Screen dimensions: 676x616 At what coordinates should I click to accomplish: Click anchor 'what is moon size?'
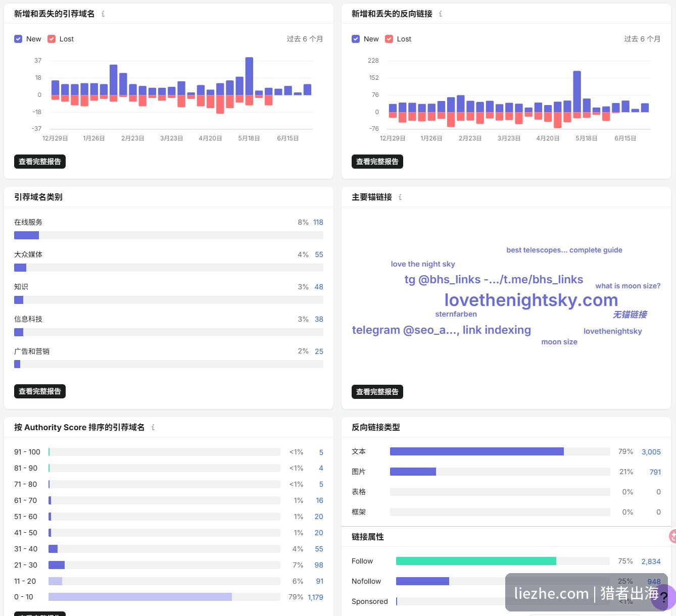click(628, 286)
